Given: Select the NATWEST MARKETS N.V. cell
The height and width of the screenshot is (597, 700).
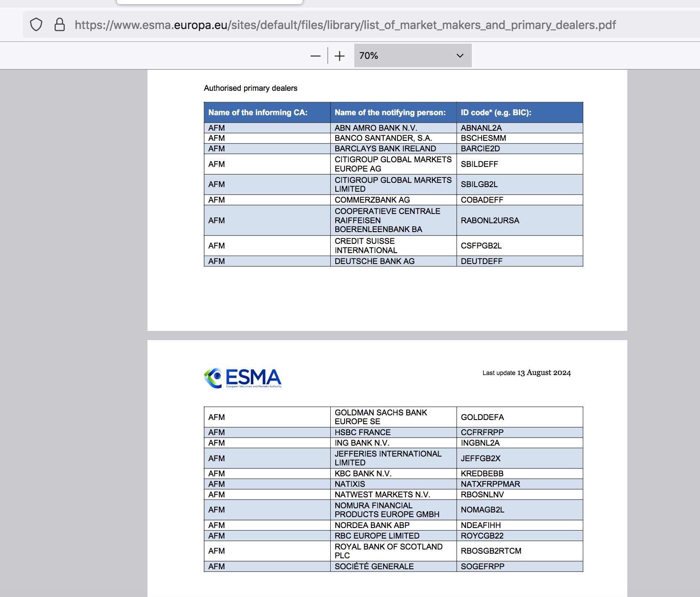Looking at the screenshot, I should pos(393,494).
